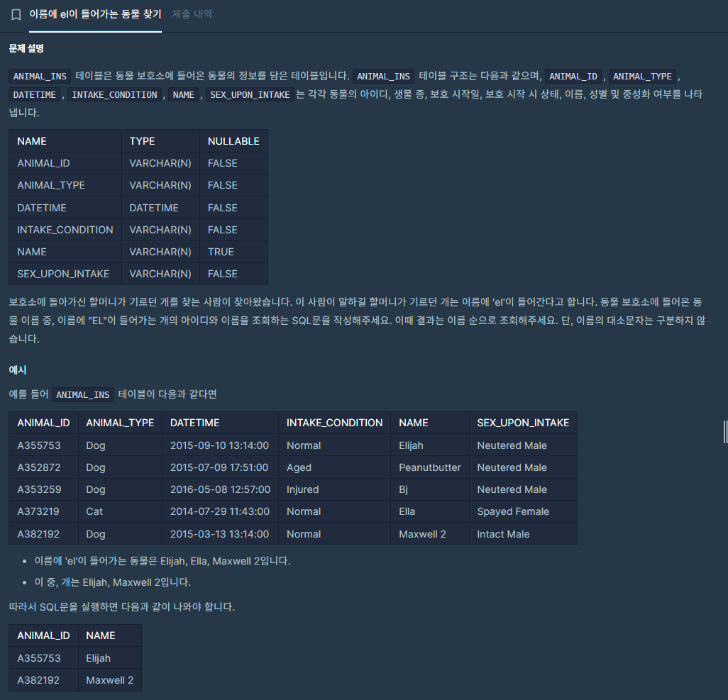
Task: Click the ANIMAL_TYPE code tag in description
Action: click(x=643, y=76)
